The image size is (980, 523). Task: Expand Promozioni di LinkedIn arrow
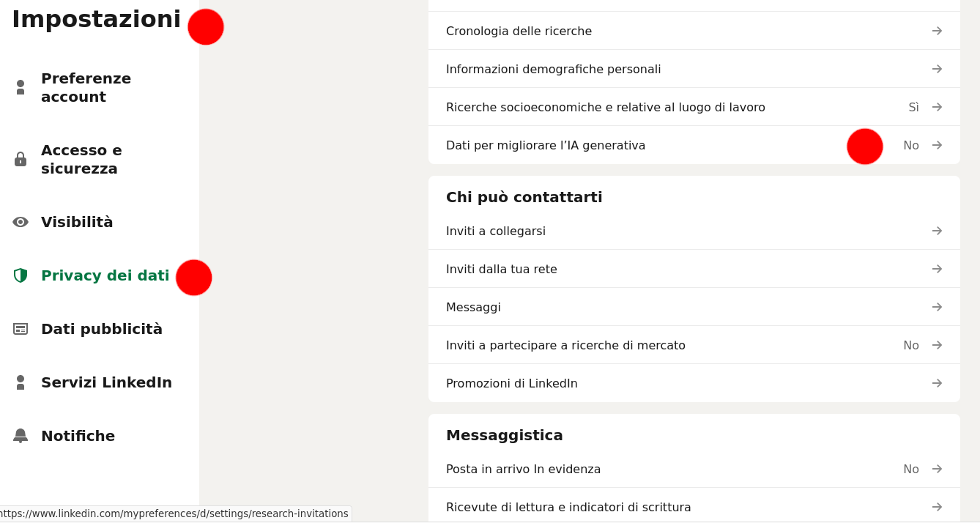[x=937, y=383]
